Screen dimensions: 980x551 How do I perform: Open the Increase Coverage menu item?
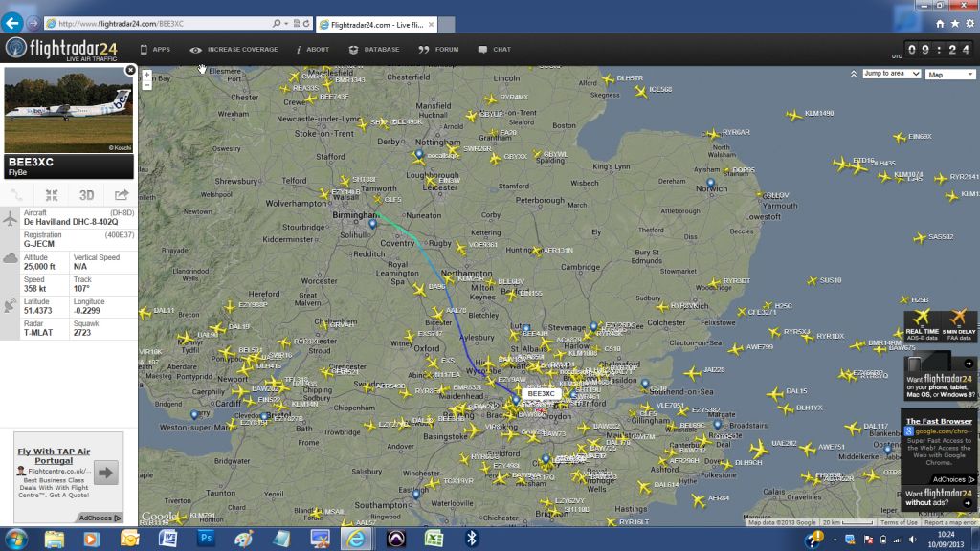click(234, 50)
